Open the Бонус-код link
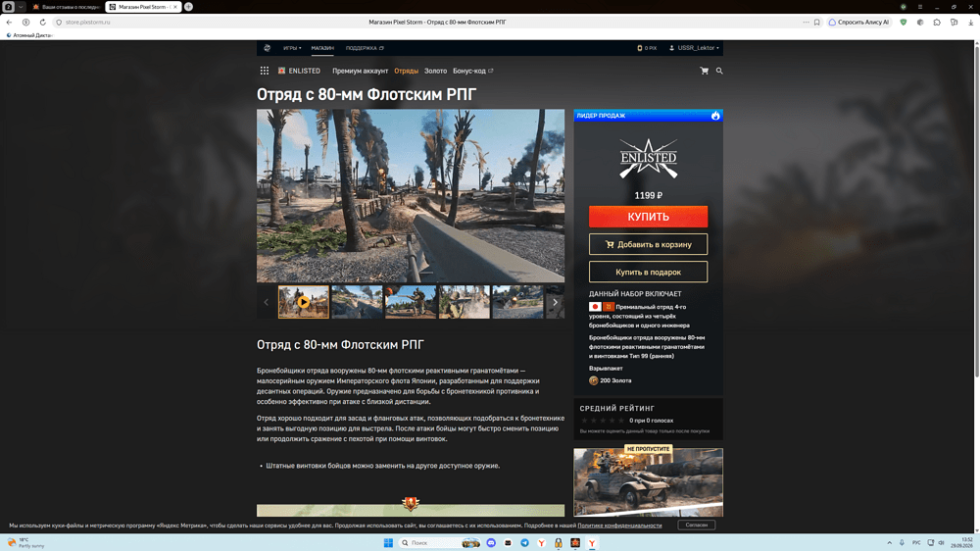Viewport: 980px width, 551px height. tap(472, 71)
